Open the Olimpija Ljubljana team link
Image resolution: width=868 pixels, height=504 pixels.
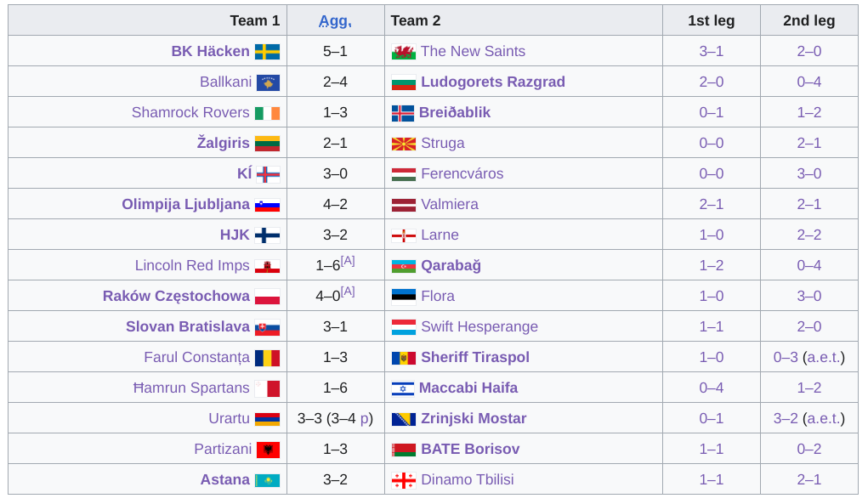(185, 204)
